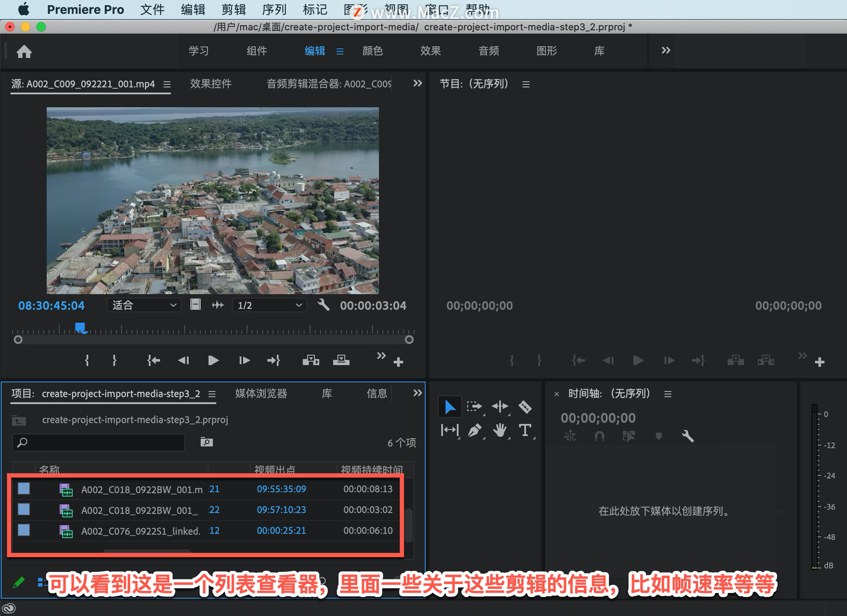Select the Pen tool
The width and height of the screenshot is (847, 616).
coord(475,430)
